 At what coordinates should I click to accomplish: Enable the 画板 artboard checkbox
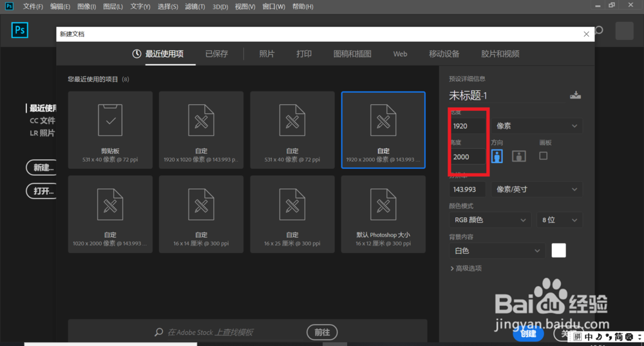(x=544, y=156)
